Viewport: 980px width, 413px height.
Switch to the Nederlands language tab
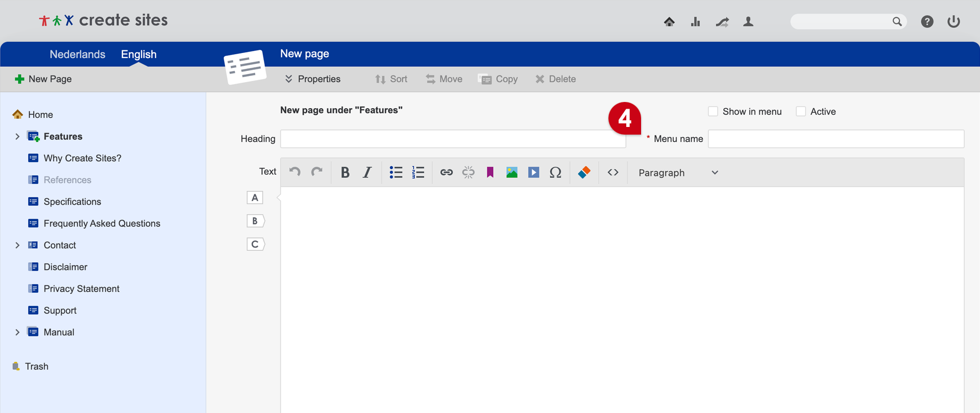tap(78, 55)
